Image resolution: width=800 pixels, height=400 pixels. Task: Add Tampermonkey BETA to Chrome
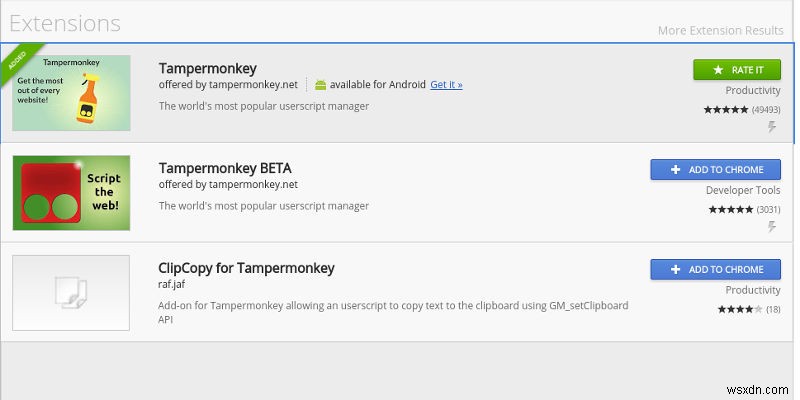pos(715,169)
